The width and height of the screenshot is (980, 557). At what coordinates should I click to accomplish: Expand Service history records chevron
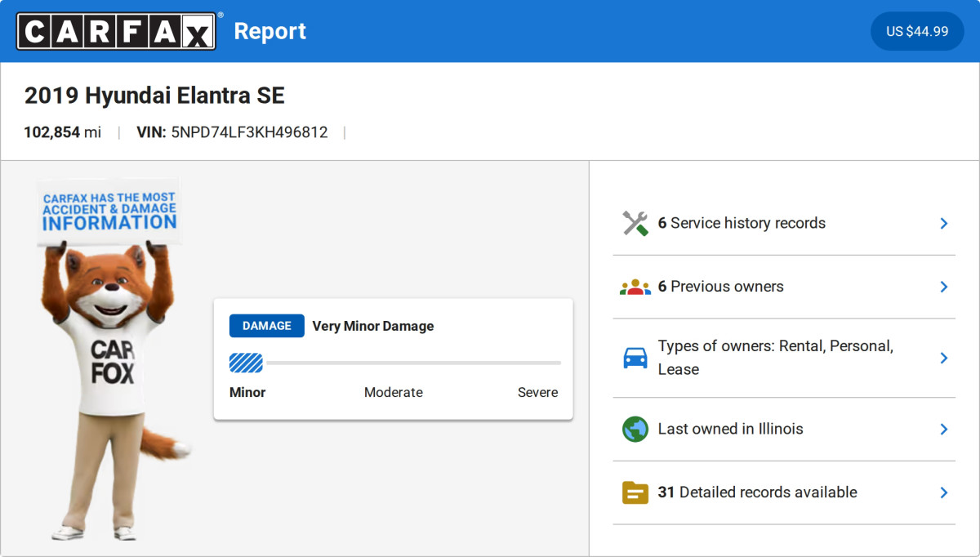tap(943, 223)
